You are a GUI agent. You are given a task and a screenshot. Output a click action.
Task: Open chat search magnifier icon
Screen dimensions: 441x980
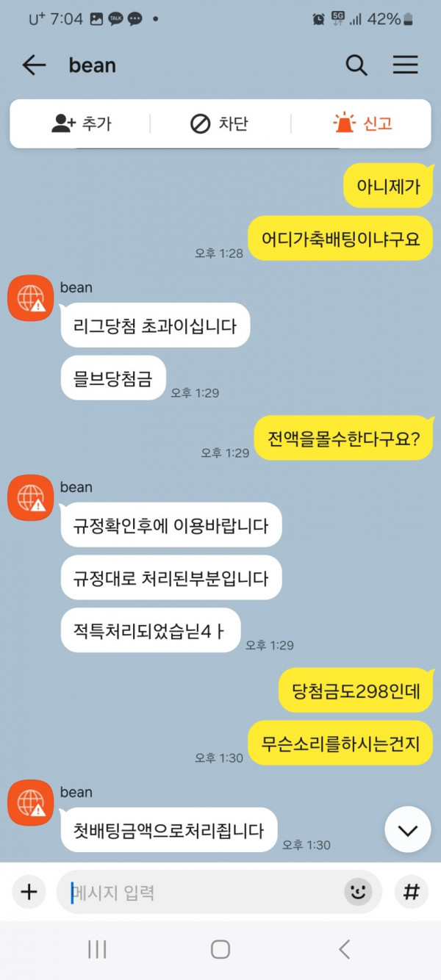356,65
